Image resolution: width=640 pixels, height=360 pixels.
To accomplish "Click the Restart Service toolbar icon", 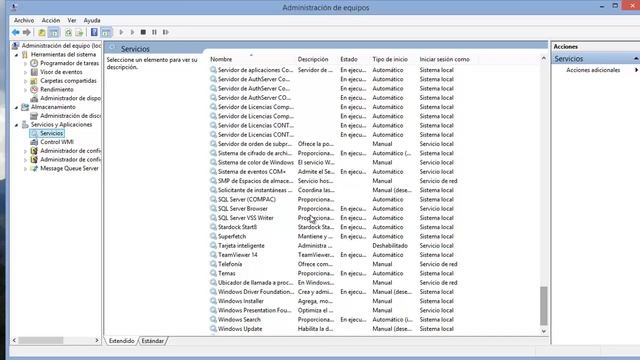I will click(x=165, y=32).
